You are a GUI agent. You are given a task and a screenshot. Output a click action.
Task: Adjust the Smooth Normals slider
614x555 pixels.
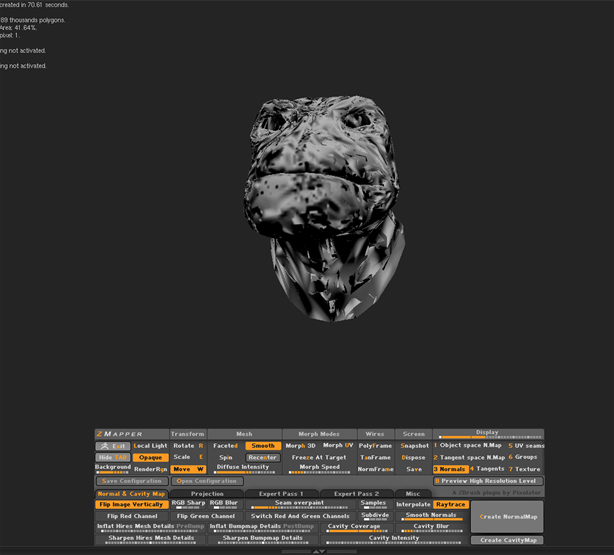[x=431, y=516]
